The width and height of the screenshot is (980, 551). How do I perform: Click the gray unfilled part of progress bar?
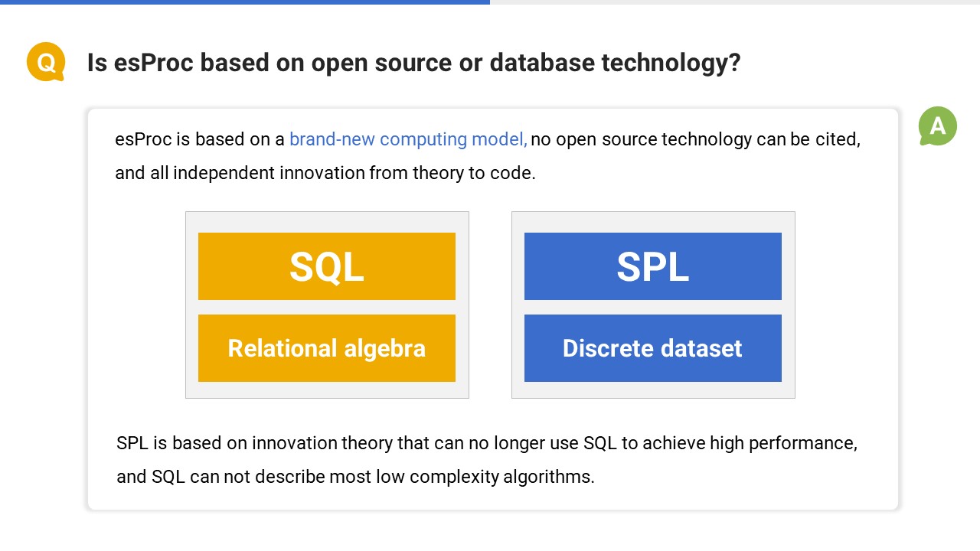(x=735, y=2)
